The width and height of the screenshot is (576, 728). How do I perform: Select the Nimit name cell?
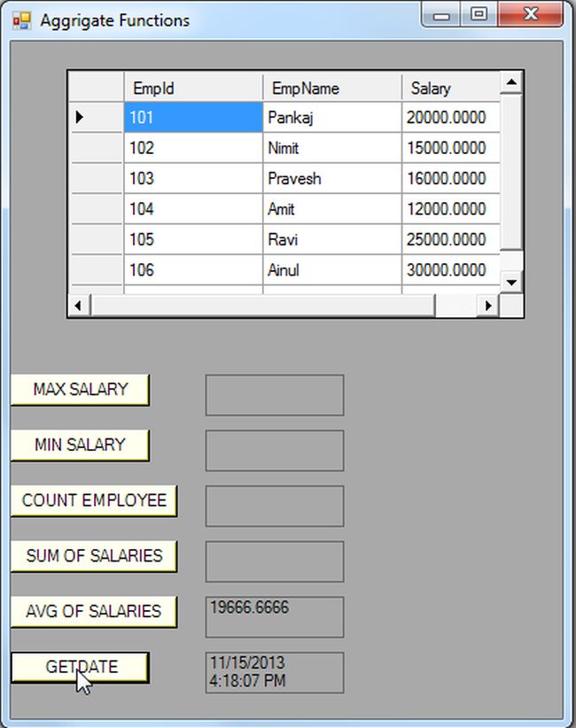(332, 148)
